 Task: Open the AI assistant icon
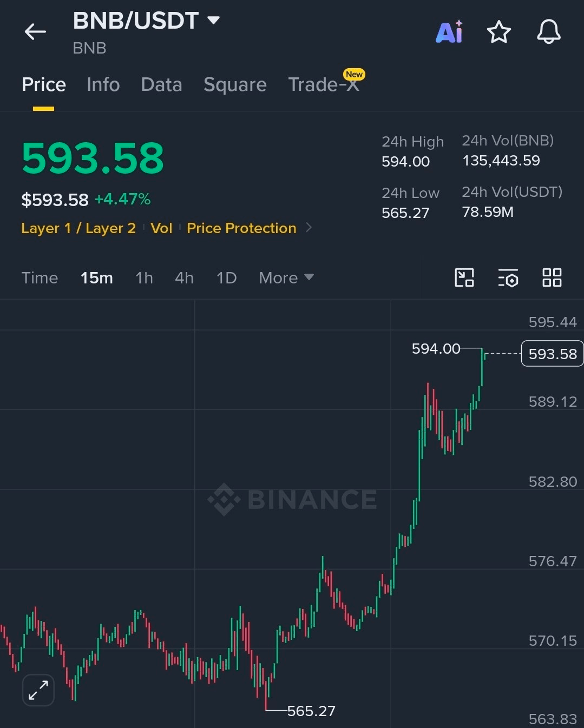(x=449, y=32)
